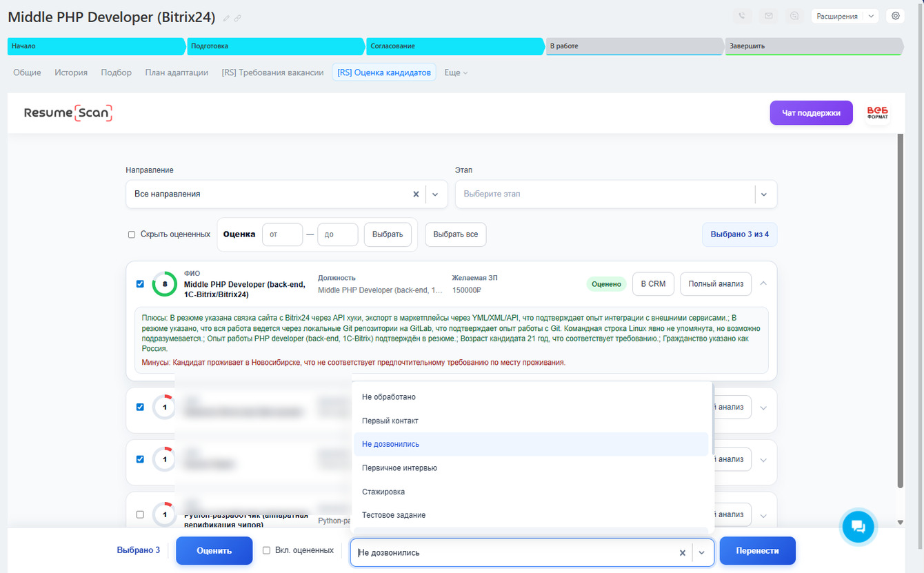Image resolution: width=924 pixels, height=573 pixels.
Task: Click the chat message icon beside Расширения
Action: 794,16
